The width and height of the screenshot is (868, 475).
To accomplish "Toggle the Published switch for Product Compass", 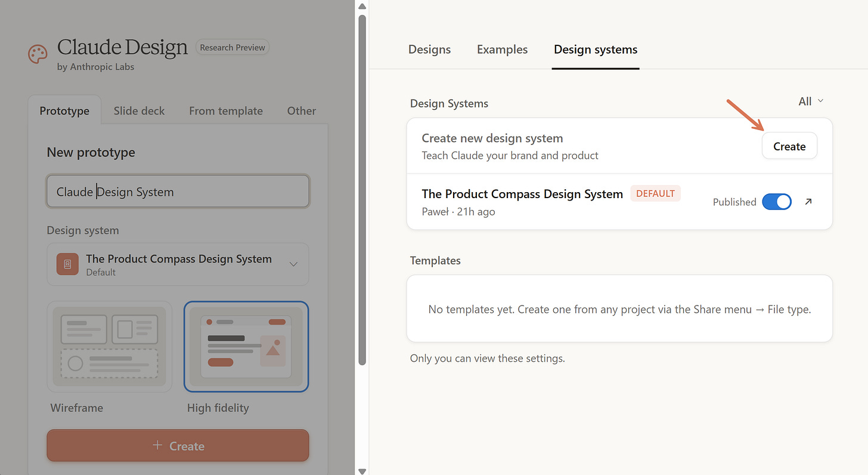I will point(777,202).
